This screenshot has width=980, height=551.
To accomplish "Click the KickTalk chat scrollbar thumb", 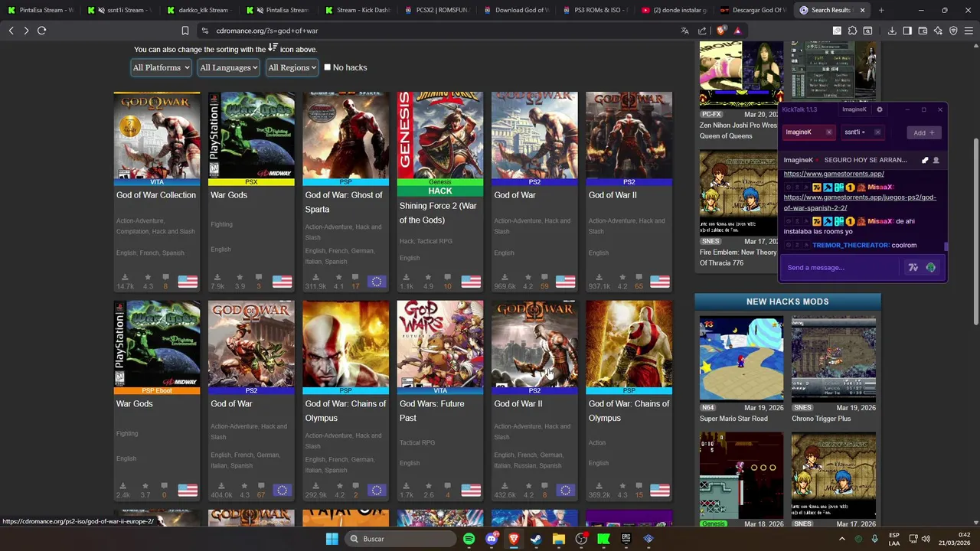I will 946,246.
